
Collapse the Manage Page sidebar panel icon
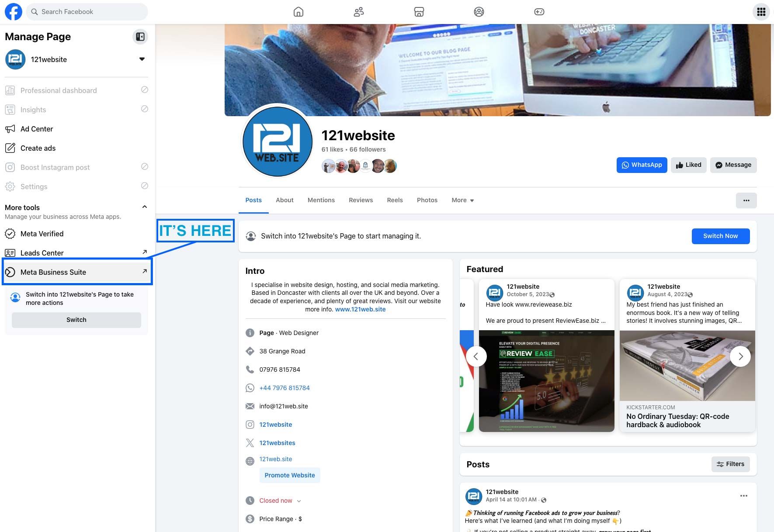[140, 37]
